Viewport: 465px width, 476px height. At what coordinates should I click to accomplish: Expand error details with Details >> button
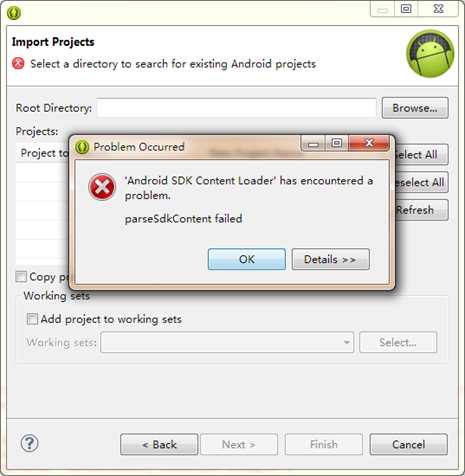point(331,259)
